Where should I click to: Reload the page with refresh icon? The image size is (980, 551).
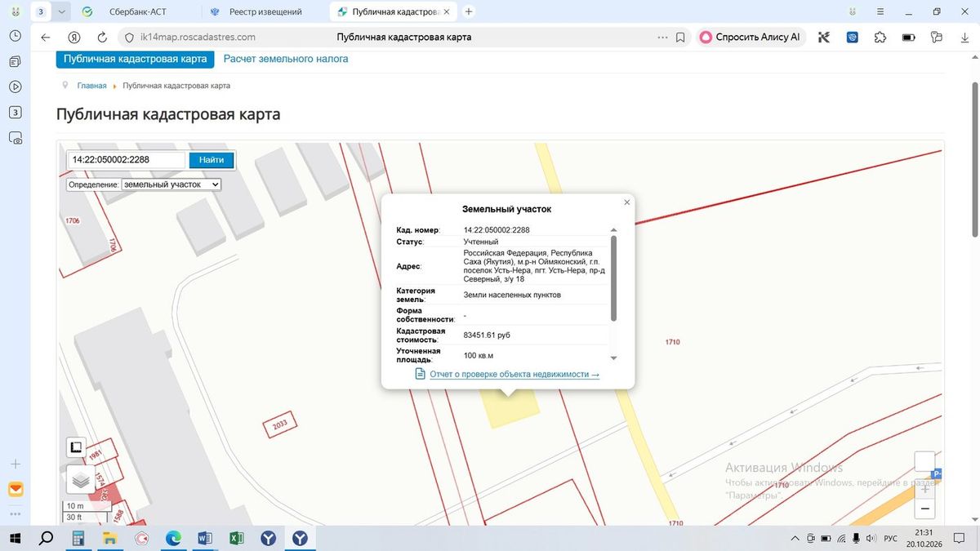point(102,38)
